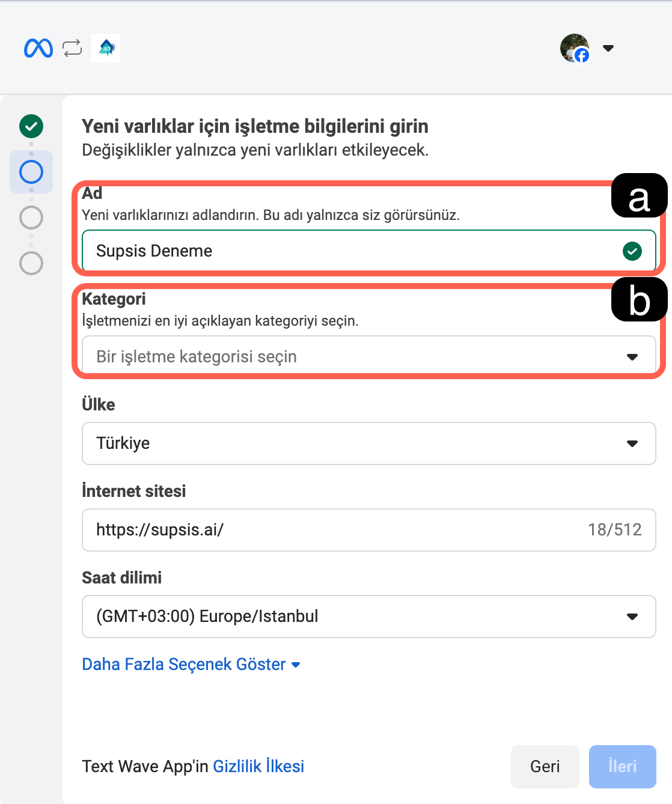Screen dimensions: 672x804
Task: Expand 'Daha Fazla Seçenek Göster'
Action: coord(191,665)
